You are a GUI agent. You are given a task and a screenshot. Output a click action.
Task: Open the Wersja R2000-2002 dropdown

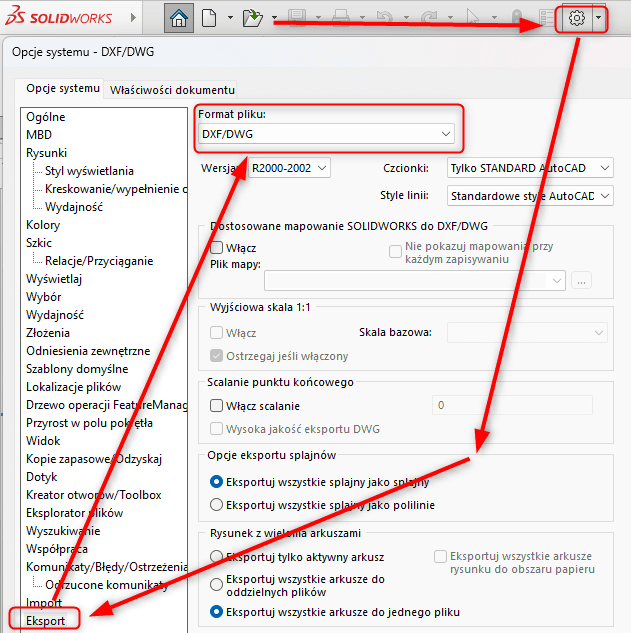[x=289, y=168]
